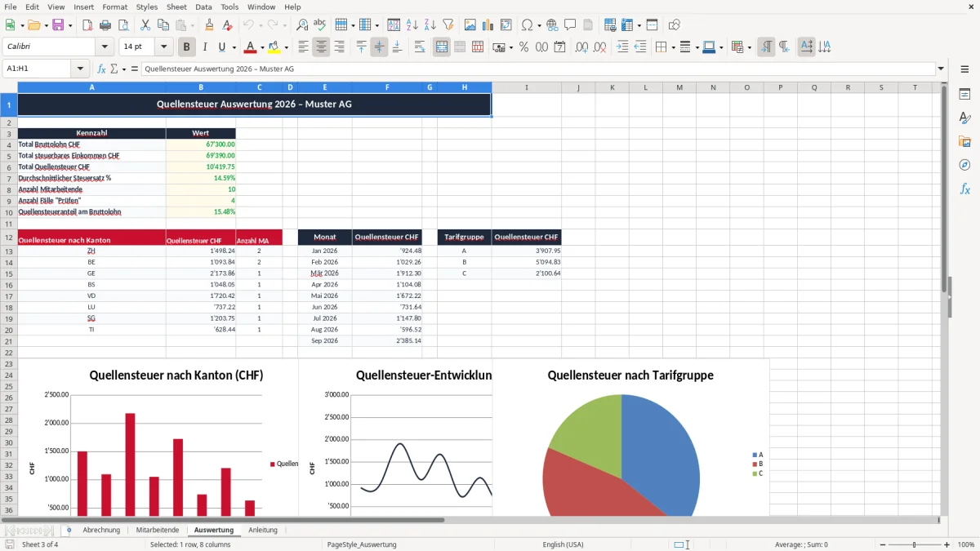Image resolution: width=980 pixels, height=551 pixels.
Task: Expand Name Box A1:H1 dropdown
Action: (80, 69)
